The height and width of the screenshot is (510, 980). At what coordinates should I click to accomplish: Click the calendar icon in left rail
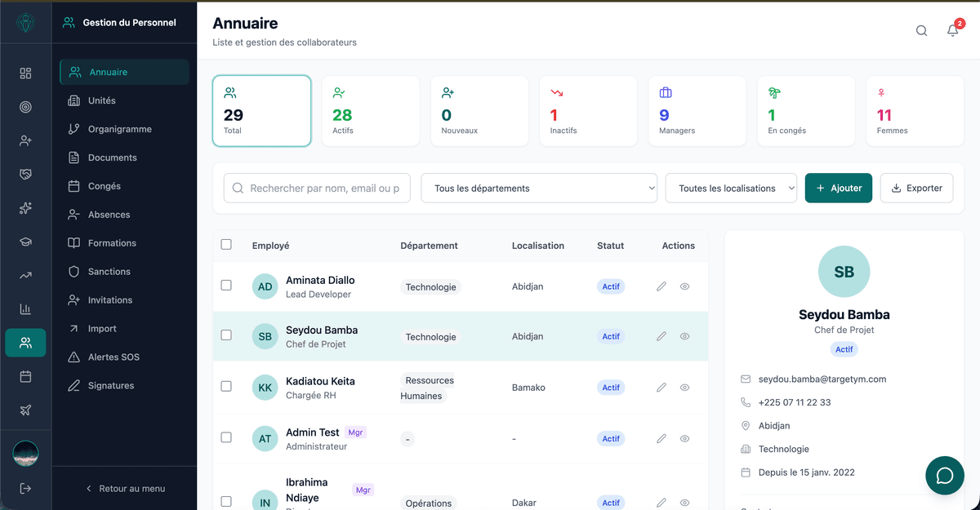25,376
